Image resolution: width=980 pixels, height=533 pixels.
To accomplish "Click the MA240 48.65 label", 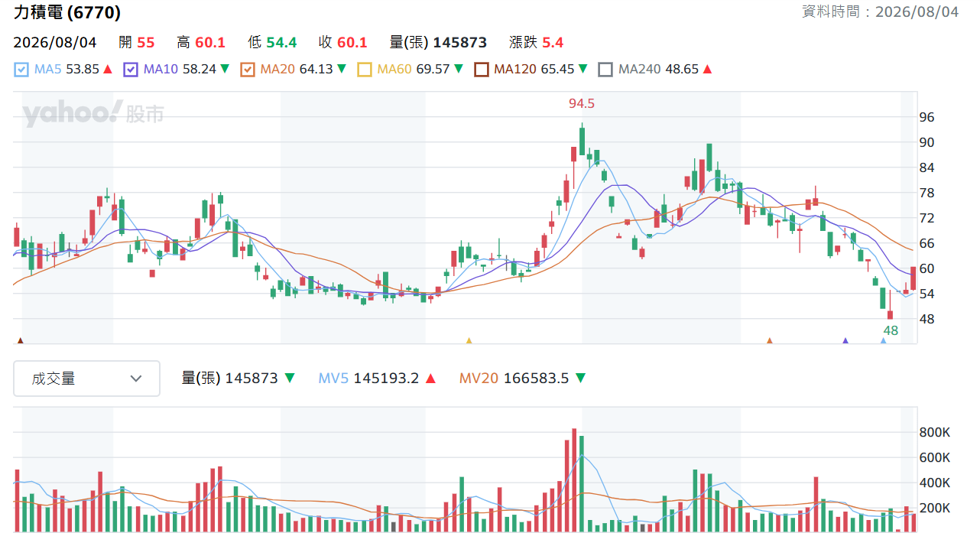I will pyautogui.click(x=658, y=70).
